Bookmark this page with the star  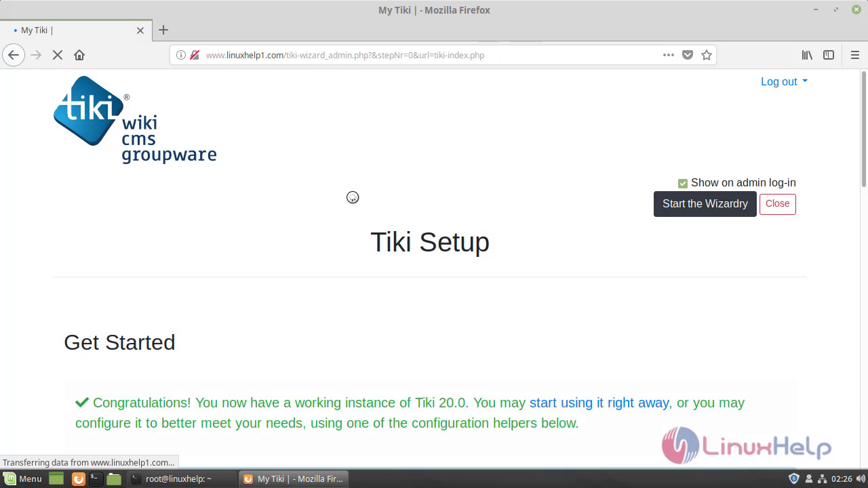707,55
